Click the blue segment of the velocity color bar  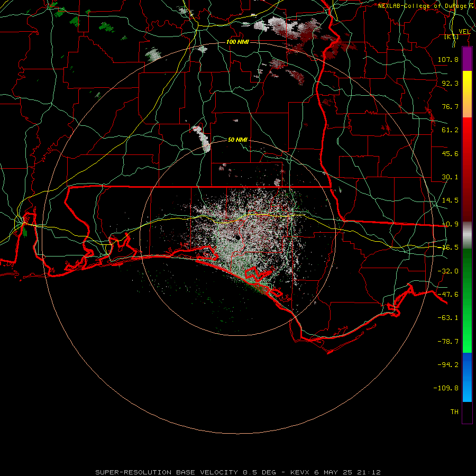coord(467,377)
